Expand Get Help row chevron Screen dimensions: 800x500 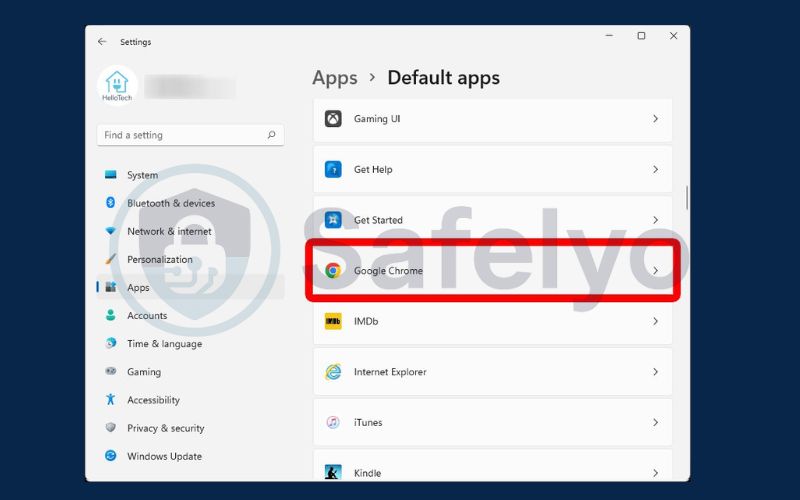pos(656,169)
